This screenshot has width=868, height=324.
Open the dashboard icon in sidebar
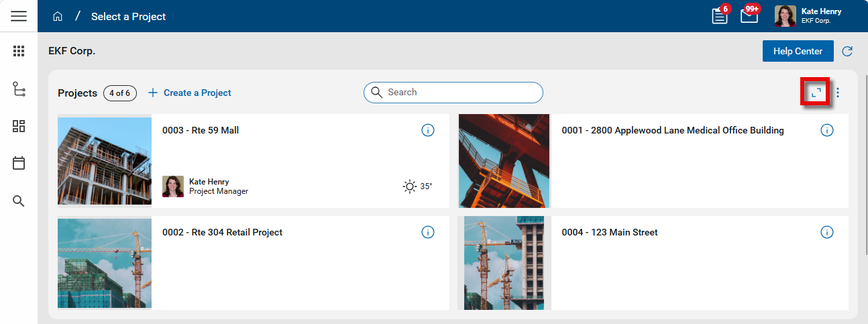click(x=19, y=126)
